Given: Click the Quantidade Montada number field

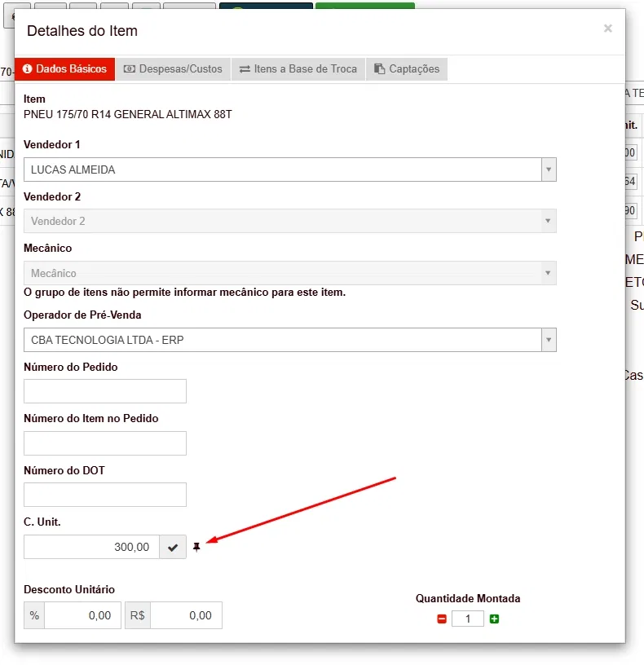Looking at the screenshot, I should [468, 619].
